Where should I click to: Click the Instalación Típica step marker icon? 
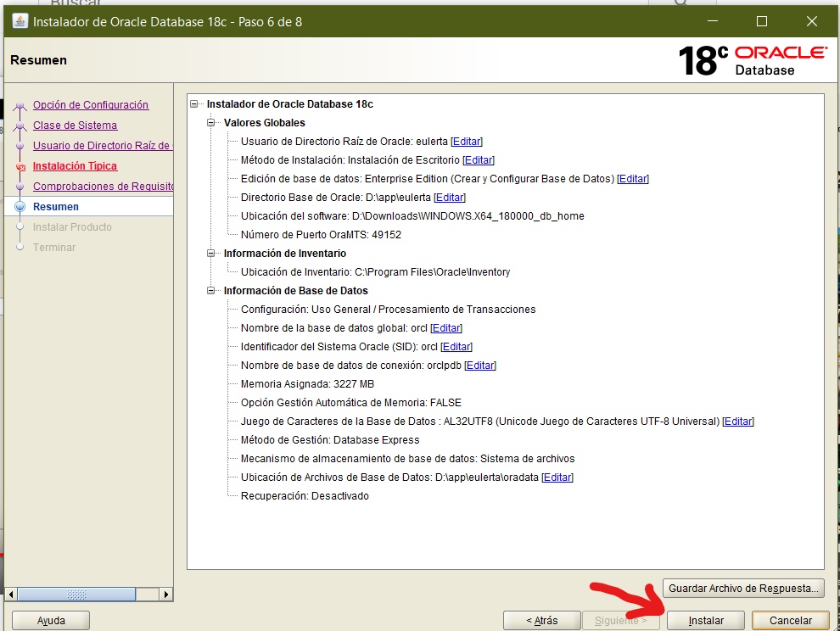[x=20, y=167]
